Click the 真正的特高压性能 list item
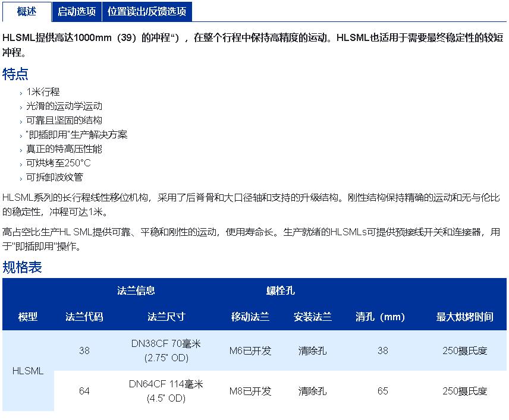Viewport: 509px width, 420px height. [x=64, y=149]
